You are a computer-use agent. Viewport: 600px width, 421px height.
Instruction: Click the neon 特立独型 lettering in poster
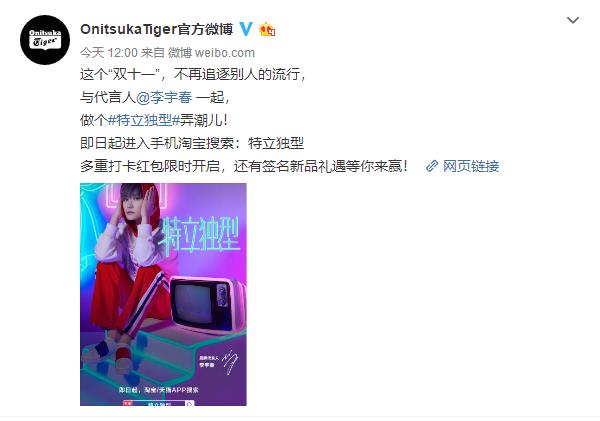201,234
